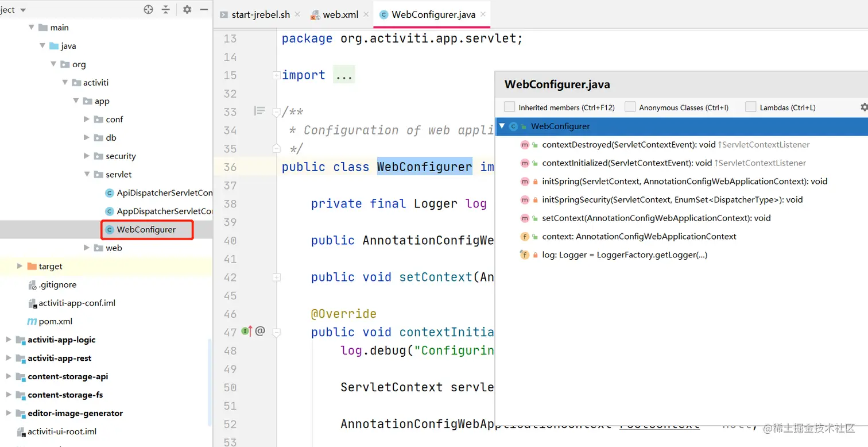Click the class icon of WebConfigurer in popup

pyautogui.click(x=513, y=126)
